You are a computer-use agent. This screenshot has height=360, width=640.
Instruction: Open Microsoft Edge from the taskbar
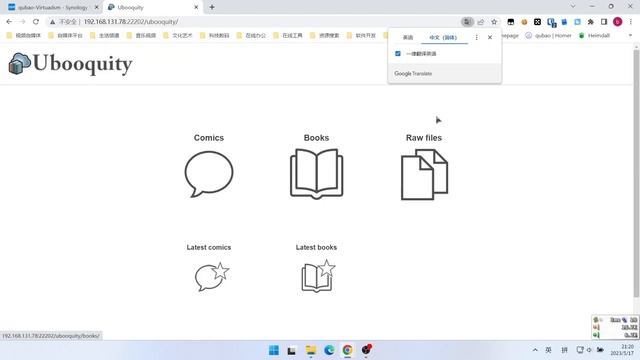[329, 350]
